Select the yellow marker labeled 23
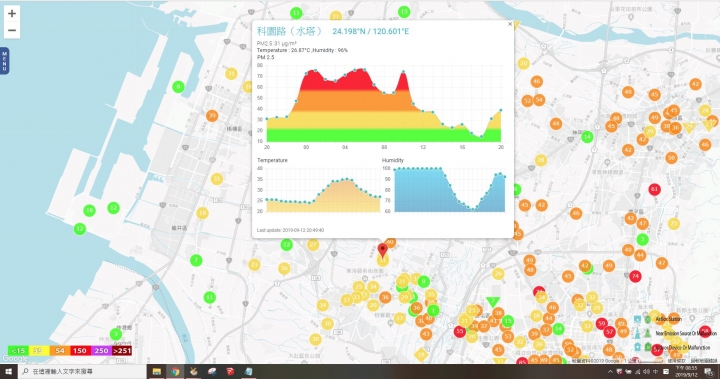The image size is (720, 379). [254, 265]
